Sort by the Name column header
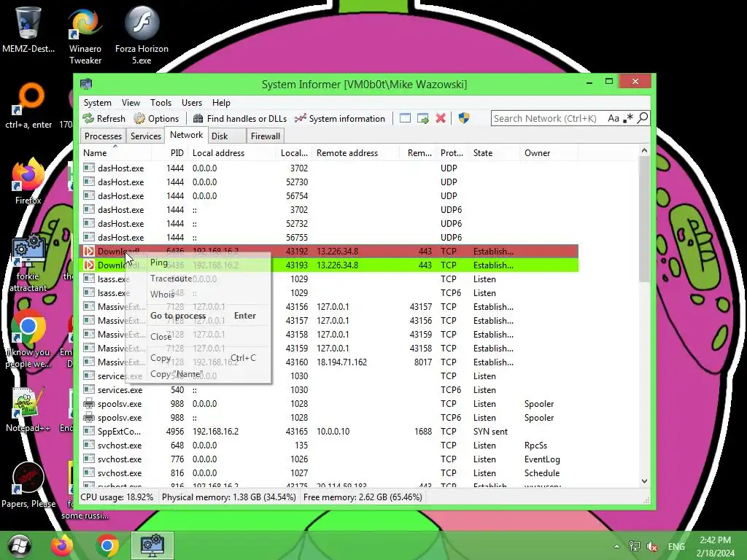The width and height of the screenshot is (747, 560). pos(116,153)
